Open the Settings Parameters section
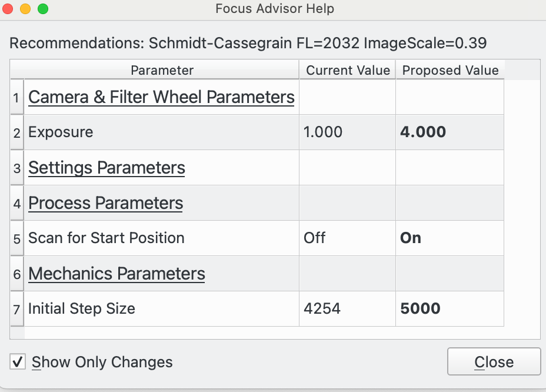The image size is (546, 392). pyautogui.click(x=106, y=167)
